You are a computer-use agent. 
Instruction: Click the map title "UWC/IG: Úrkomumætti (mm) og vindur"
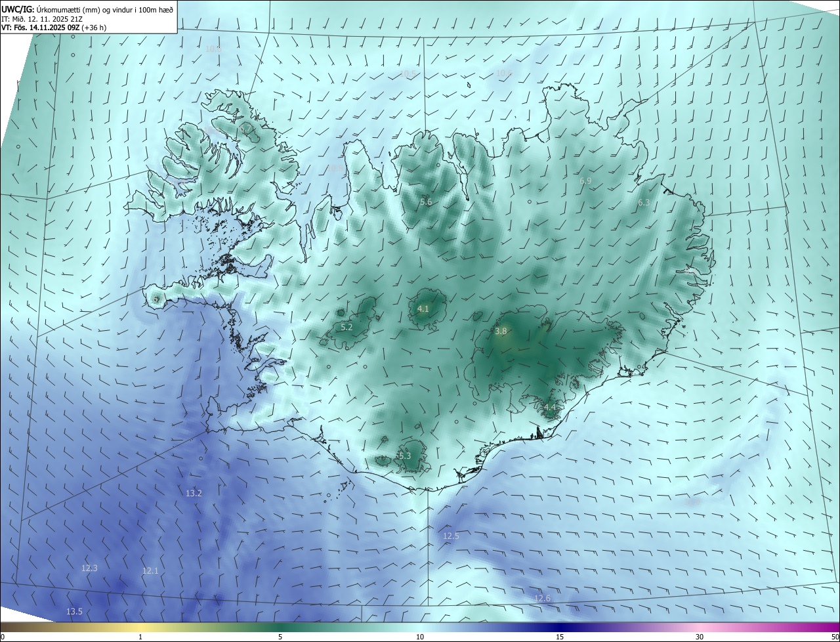(87, 9)
